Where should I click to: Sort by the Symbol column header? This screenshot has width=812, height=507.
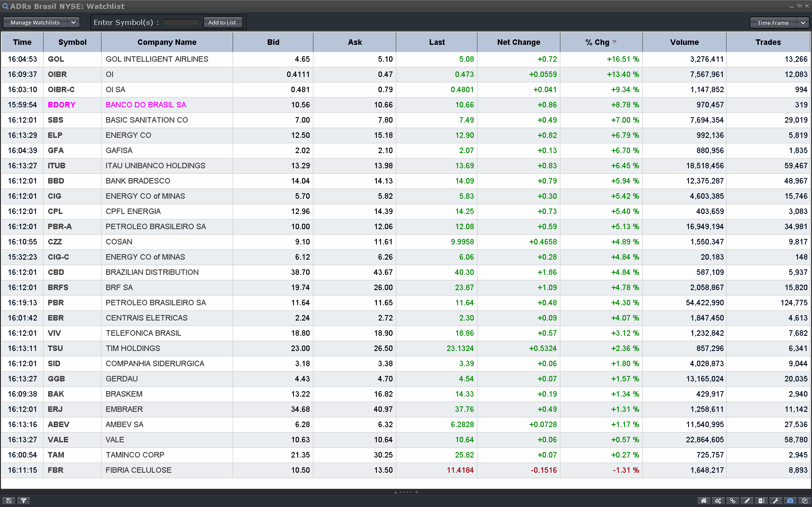(72, 42)
